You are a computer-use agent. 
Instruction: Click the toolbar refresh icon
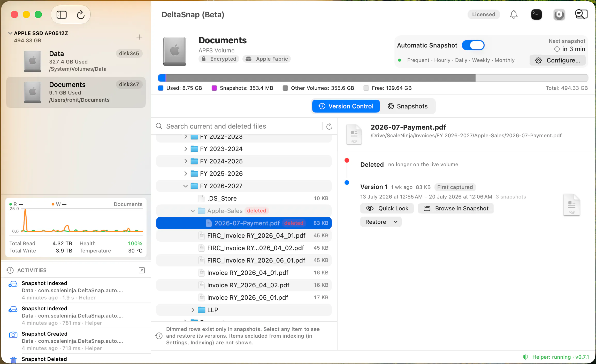[81, 15]
